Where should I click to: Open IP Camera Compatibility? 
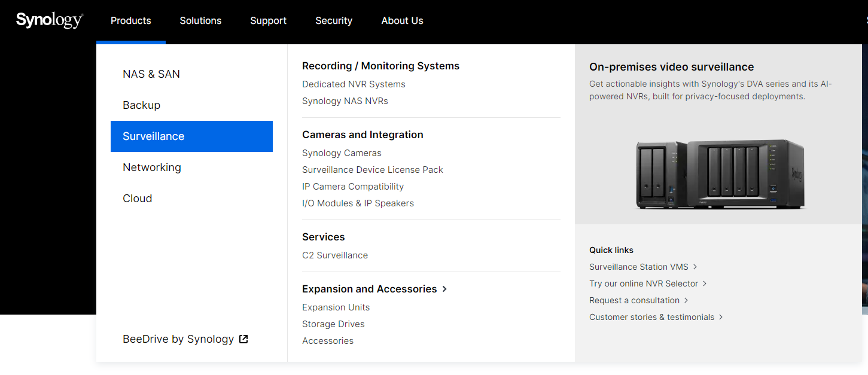click(353, 187)
